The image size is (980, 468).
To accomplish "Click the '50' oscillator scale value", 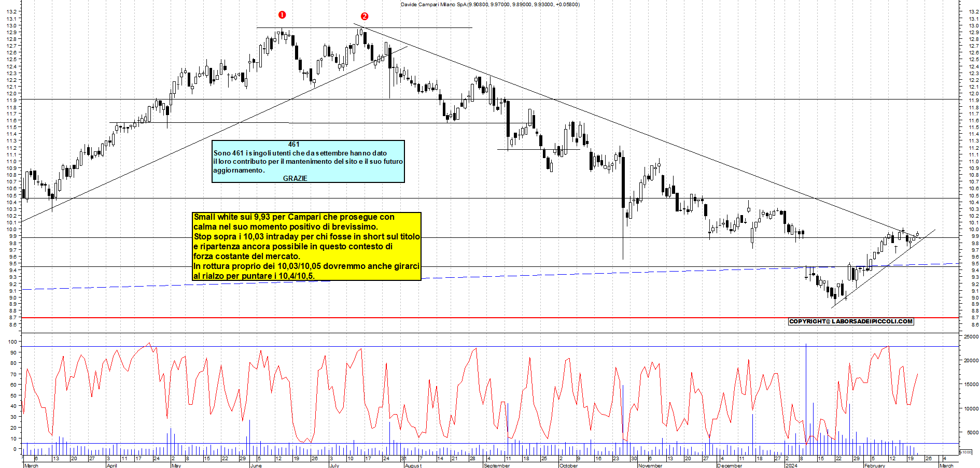I will coord(14,395).
